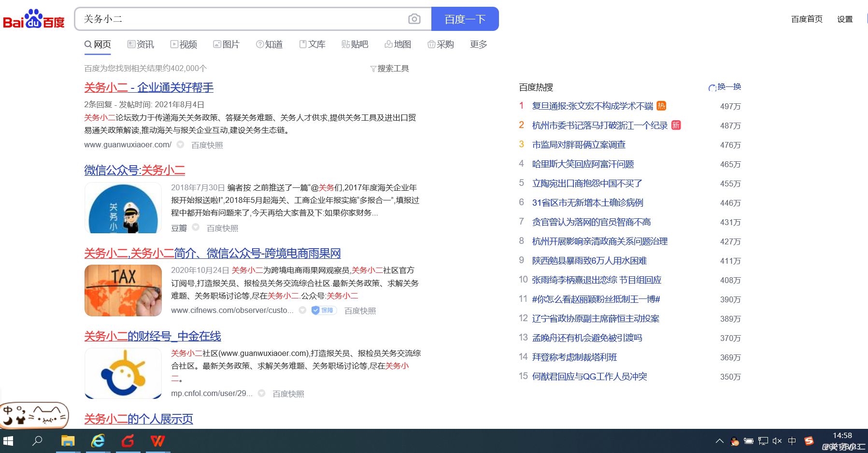
Task: Click the muted volume icon in system tray
Action: pos(777,441)
